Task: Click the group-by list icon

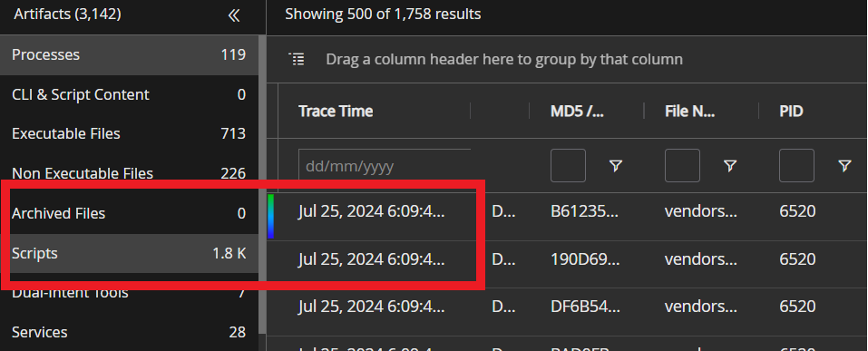Action: pyautogui.click(x=297, y=59)
